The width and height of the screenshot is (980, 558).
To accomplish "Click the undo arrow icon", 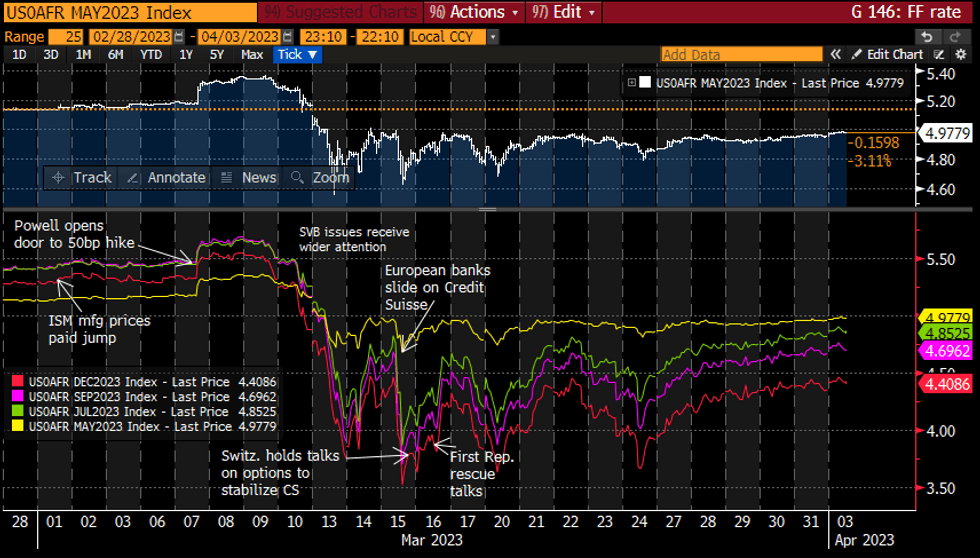I will (x=927, y=36).
